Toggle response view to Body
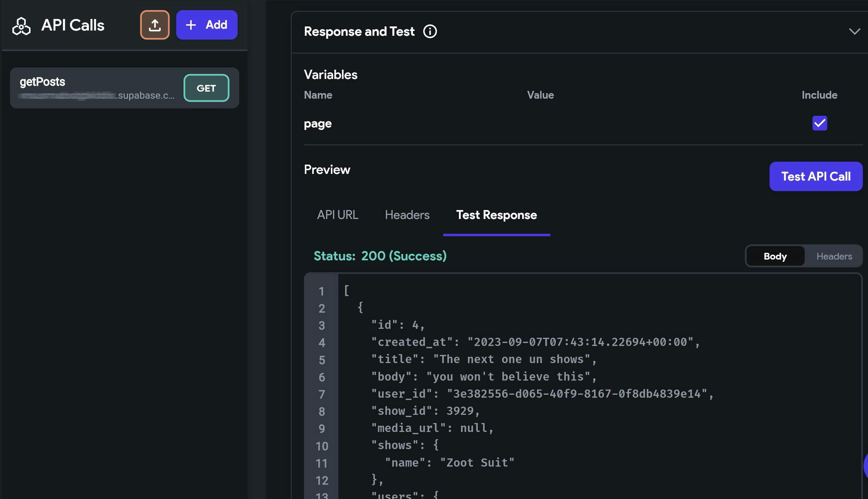Image resolution: width=868 pixels, height=499 pixels. (x=775, y=256)
